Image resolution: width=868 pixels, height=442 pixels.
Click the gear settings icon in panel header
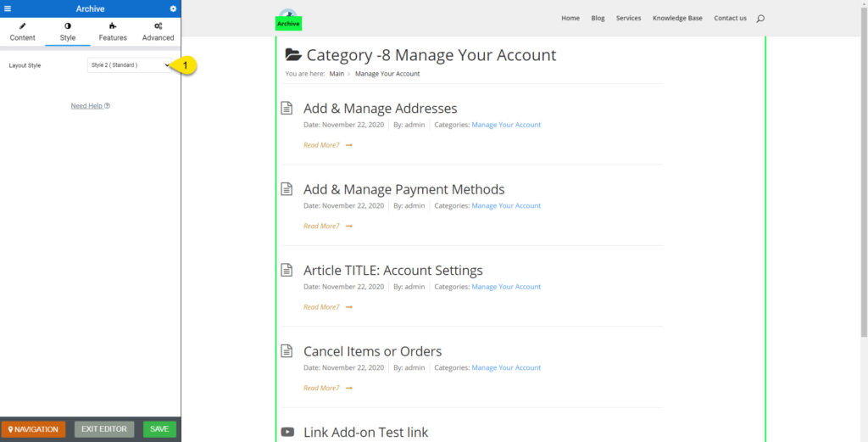click(x=173, y=8)
